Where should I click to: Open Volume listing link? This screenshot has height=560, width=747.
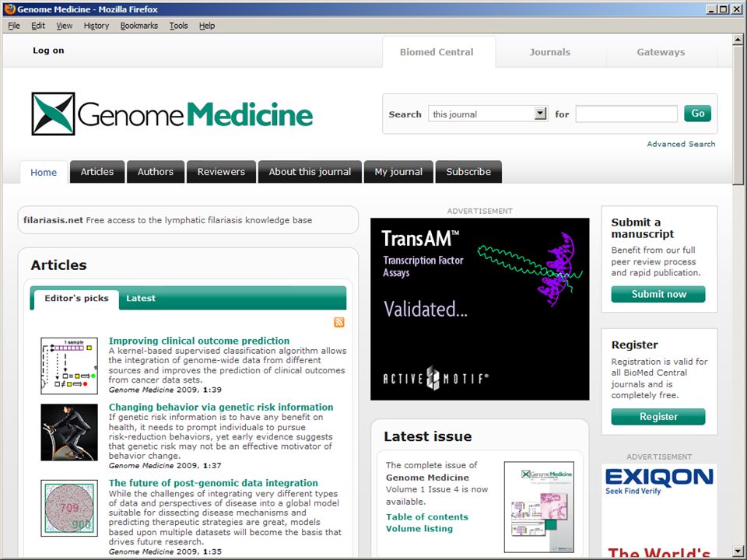(x=419, y=529)
